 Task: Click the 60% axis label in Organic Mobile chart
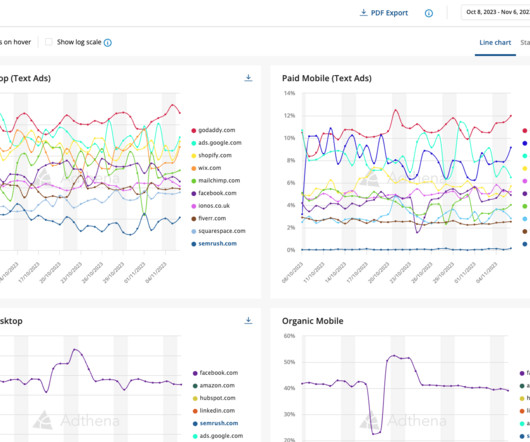click(x=290, y=336)
